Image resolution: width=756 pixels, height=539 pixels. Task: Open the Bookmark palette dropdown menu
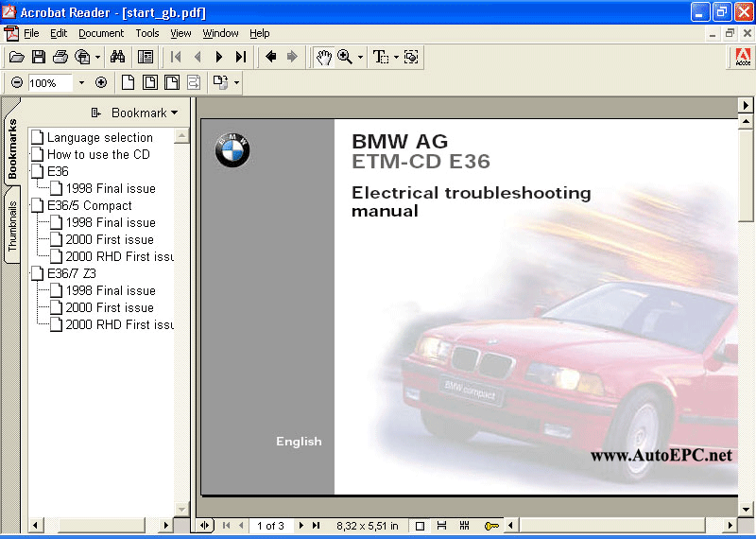coord(145,113)
